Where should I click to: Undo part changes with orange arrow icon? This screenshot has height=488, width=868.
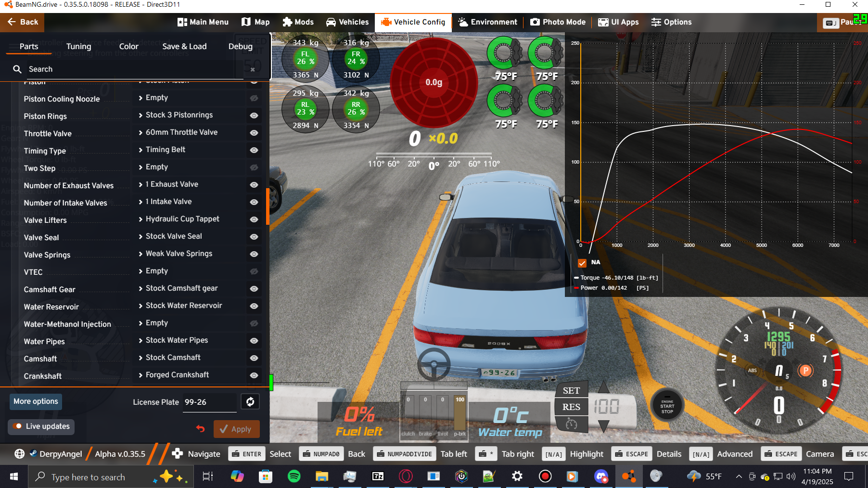(201, 429)
